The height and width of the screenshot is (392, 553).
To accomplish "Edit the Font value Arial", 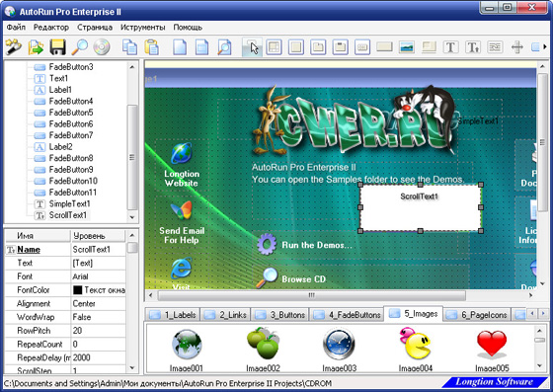I will click(x=98, y=276).
